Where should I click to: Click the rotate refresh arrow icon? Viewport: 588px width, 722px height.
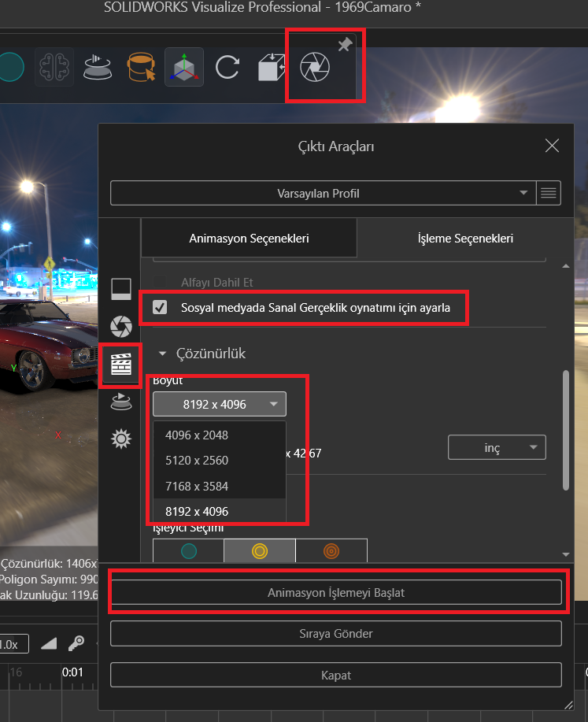click(227, 68)
